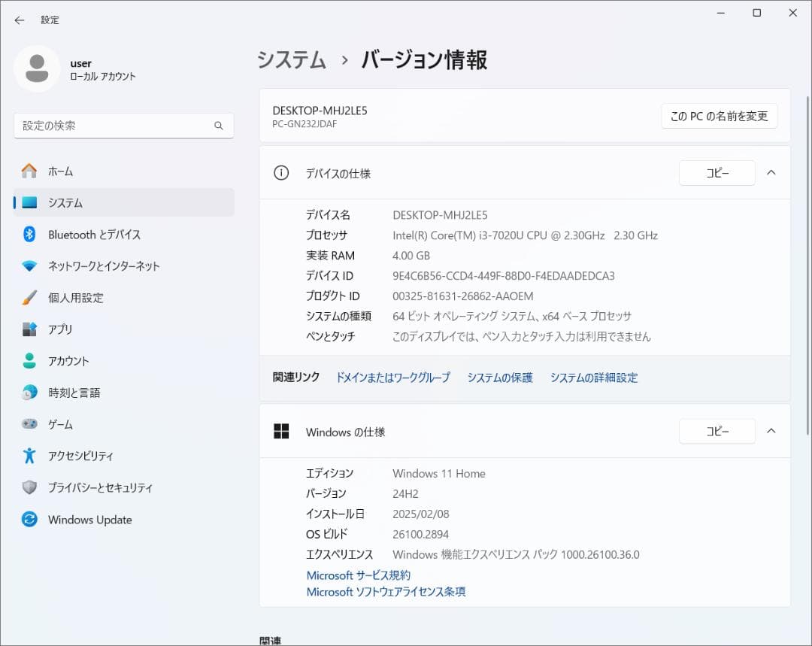This screenshot has width=812, height=646.
Task: Open システムの詳細設定 link
Action: (593, 378)
